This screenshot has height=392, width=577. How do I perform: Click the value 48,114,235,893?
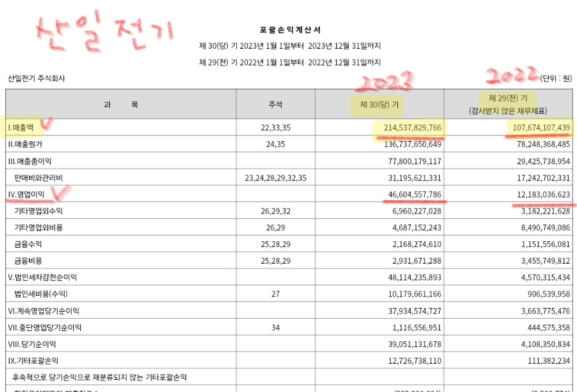click(x=415, y=277)
